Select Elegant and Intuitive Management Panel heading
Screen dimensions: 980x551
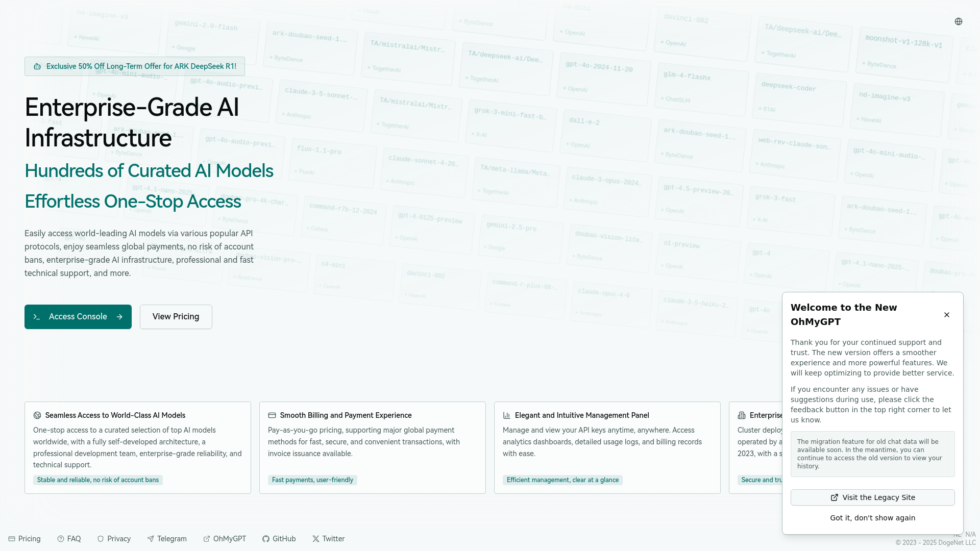[582, 415]
